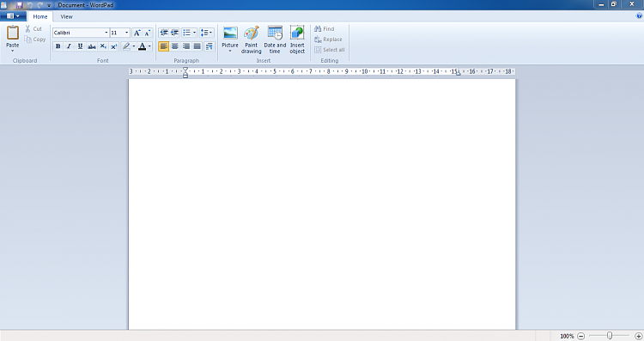Click the right indent ruler marker

pyautogui.click(x=458, y=73)
